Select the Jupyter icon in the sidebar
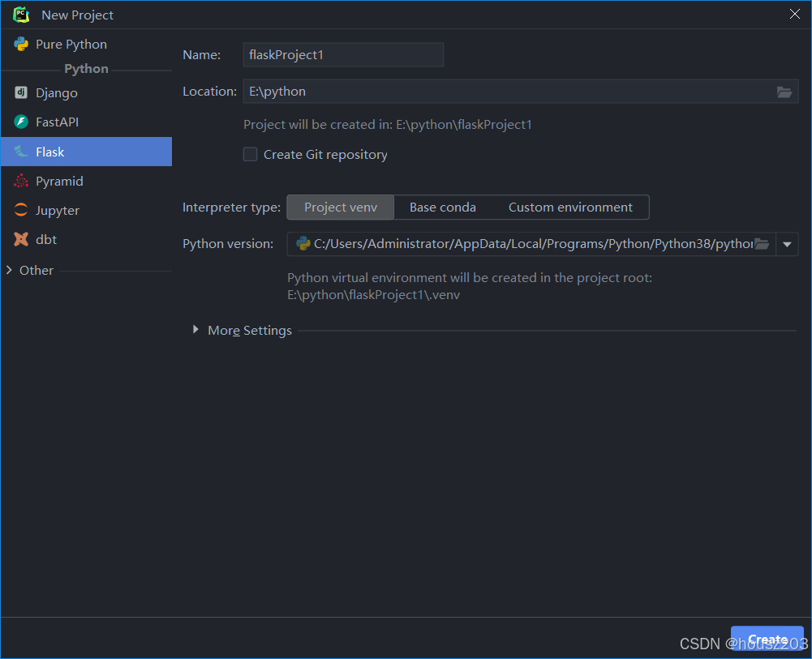Image resolution: width=812 pixels, height=659 pixels. (x=19, y=210)
